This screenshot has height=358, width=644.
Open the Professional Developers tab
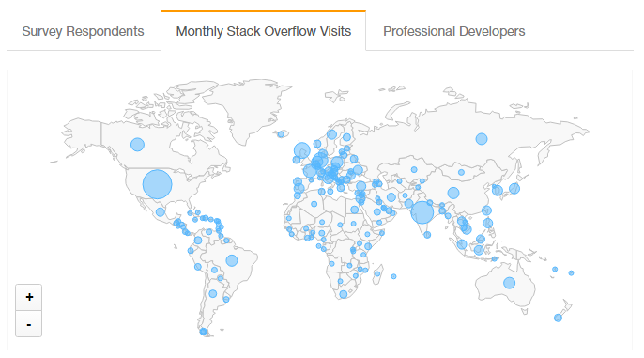coord(453,31)
